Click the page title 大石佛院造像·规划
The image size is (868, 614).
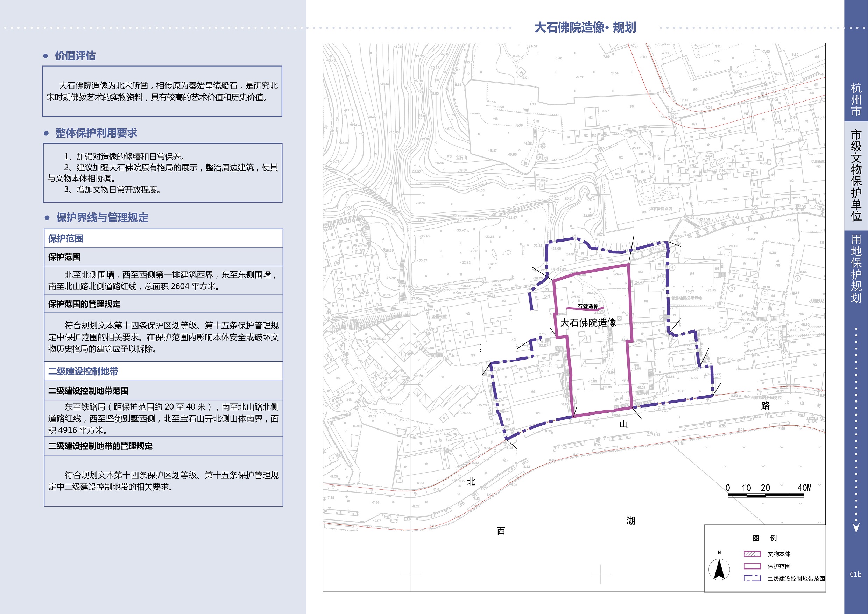[x=585, y=27]
